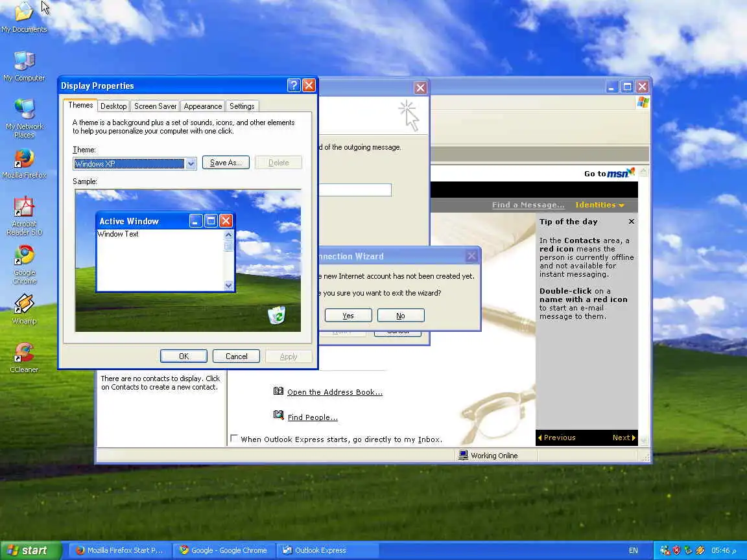Viewport: 747px width, 560px height.
Task: Close the Tip of the day panel
Action: pyautogui.click(x=631, y=222)
